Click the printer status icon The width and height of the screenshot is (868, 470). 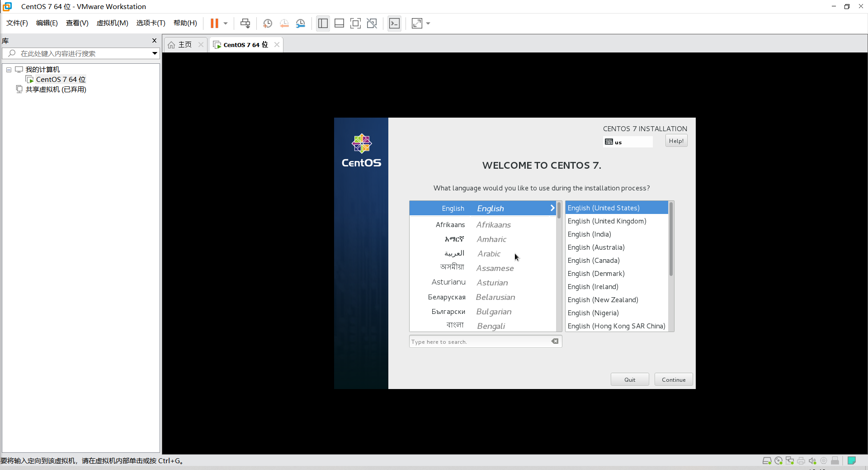click(801, 461)
